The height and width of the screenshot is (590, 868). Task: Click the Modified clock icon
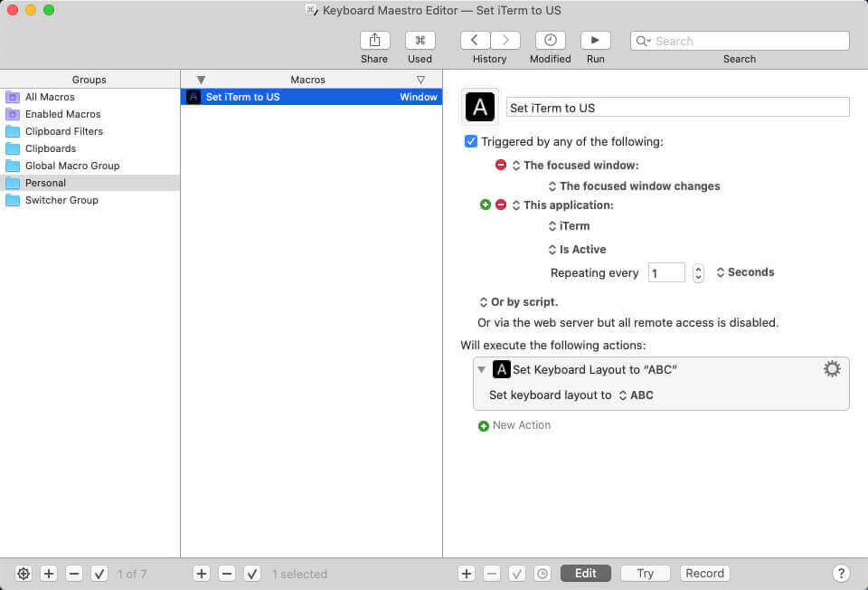[x=551, y=41]
